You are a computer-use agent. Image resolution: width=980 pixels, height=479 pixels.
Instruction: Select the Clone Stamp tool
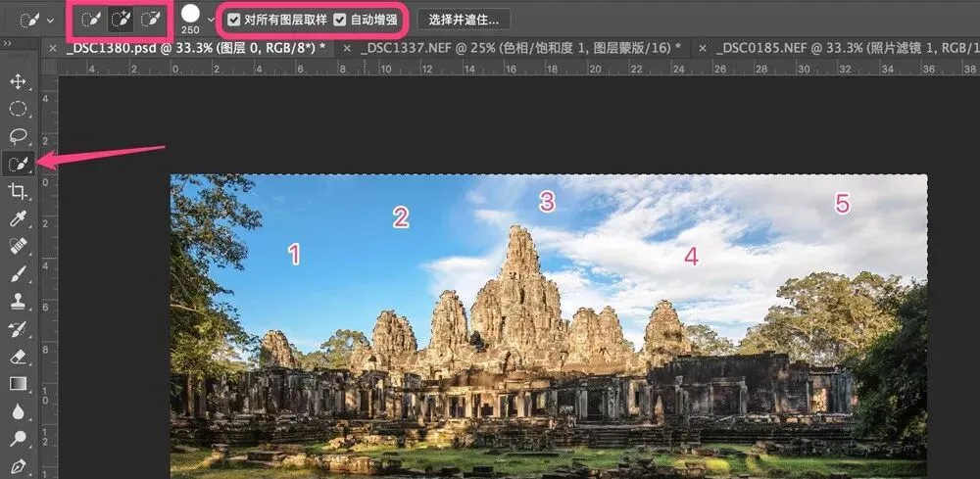(x=18, y=301)
